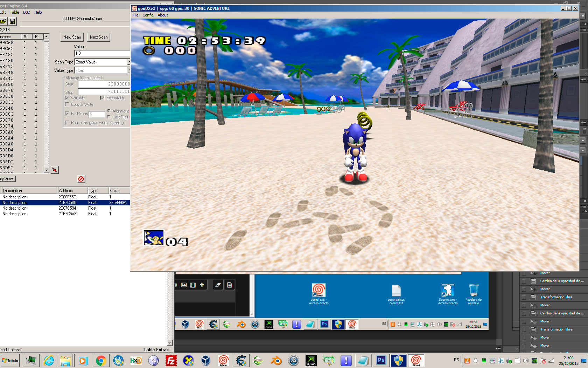The height and width of the screenshot is (368, 588).
Task: Click down arrow of found-address list scrollbar
Action: (47, 170)
